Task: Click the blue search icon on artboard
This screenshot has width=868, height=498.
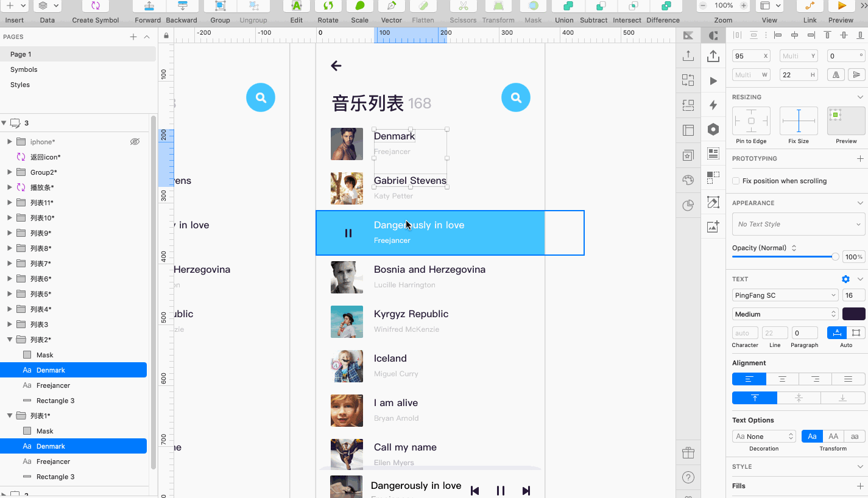Action: coord(516,97)
